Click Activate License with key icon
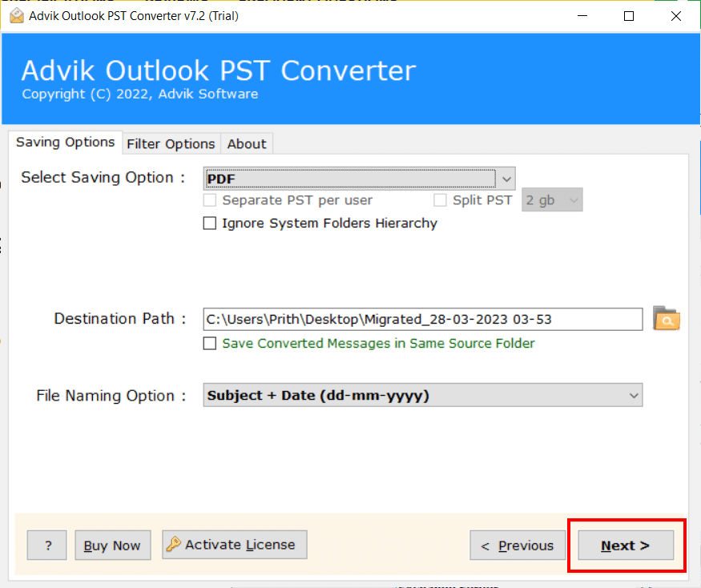The image size is (701, 588). click(x=234, y=545)
